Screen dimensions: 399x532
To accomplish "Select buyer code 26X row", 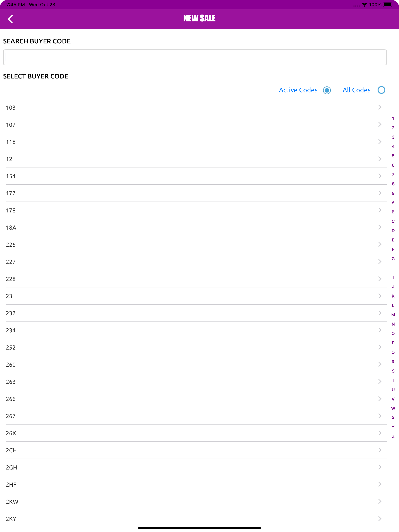I will (196, 433).
